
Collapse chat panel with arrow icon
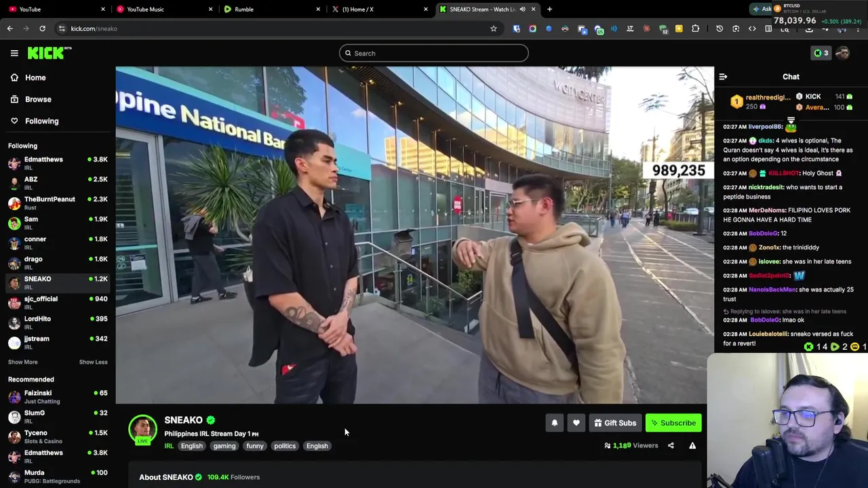[723, 77]
